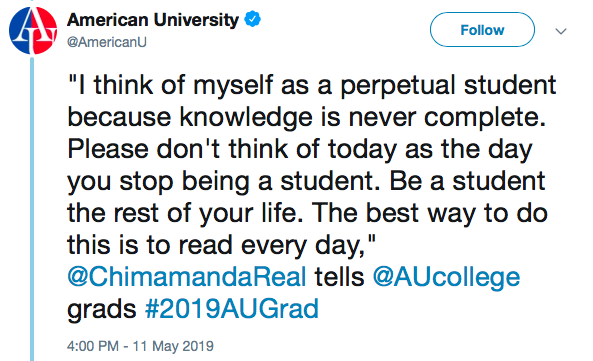Click the date "11 May 2019"
The width and height of the screenshot is (593, 361).
click(x=173, y=346)
